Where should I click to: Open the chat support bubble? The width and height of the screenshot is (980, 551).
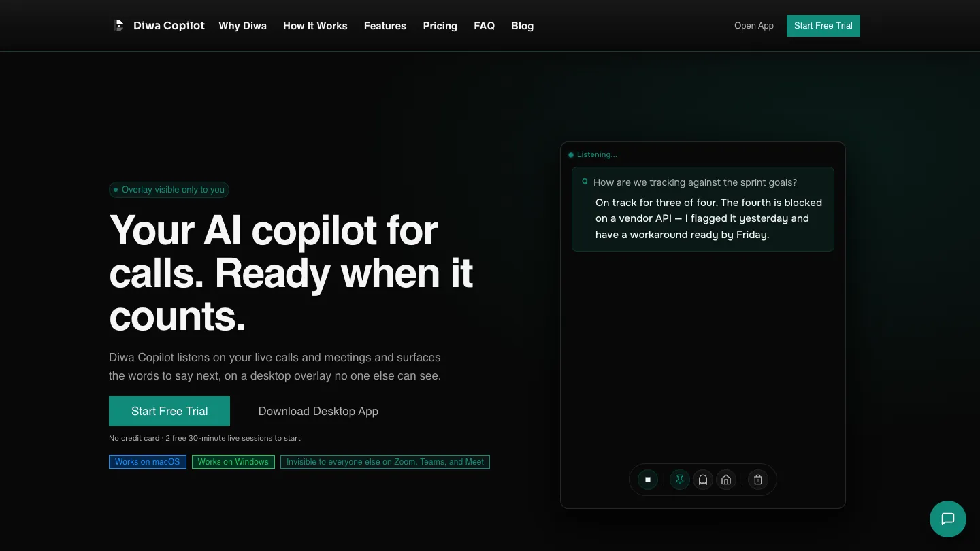click(x=948, y=519)
